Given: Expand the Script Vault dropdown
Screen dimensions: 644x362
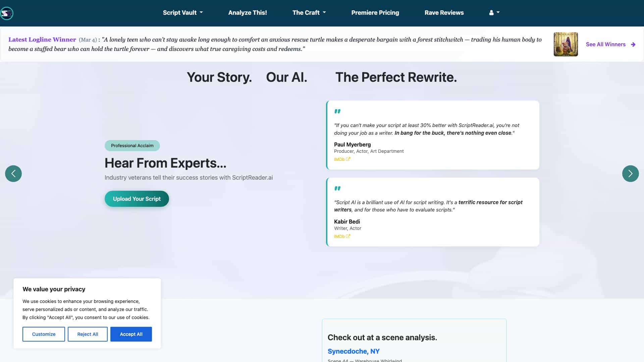Looking at the screenshot, I should (183, 12).
